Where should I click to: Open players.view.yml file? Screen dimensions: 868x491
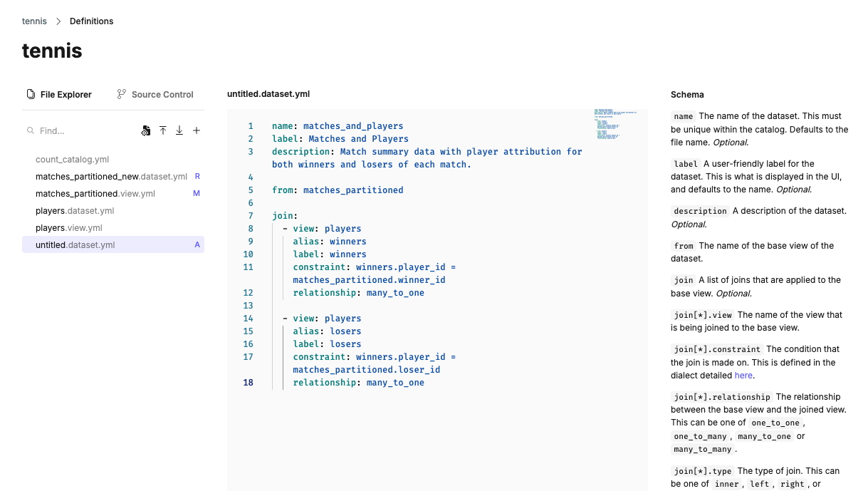[x=113, y=228]
